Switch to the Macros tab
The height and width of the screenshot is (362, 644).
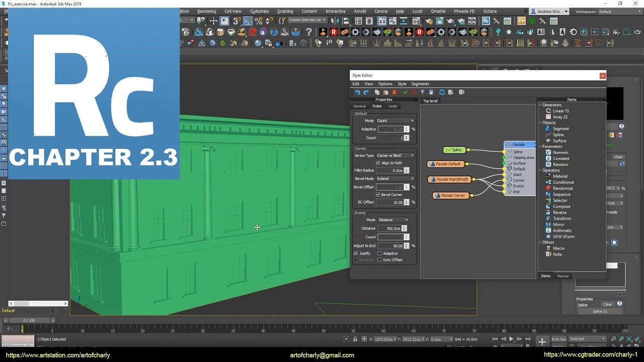(x=563, y=276)
